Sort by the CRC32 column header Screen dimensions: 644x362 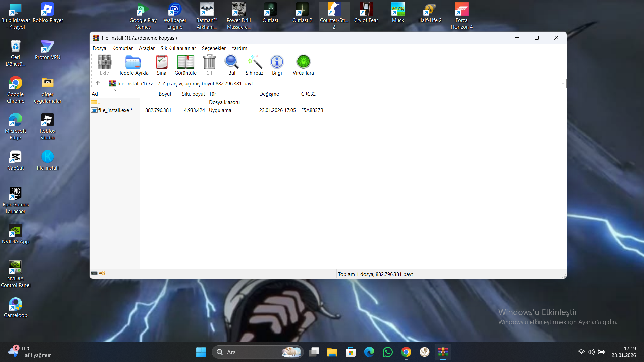pyautogui.click(x=314, y=94)
